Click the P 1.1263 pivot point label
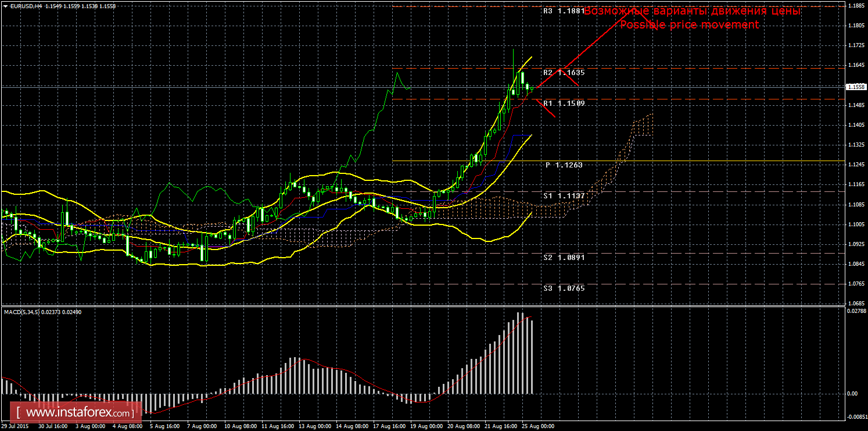 [x=564, y=165]
